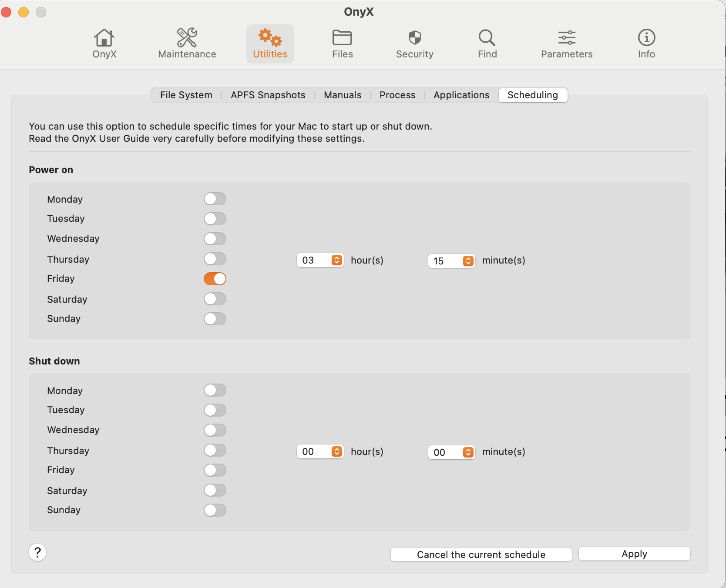
Task: Select the Security shield icon
Action: coord(414,43)
